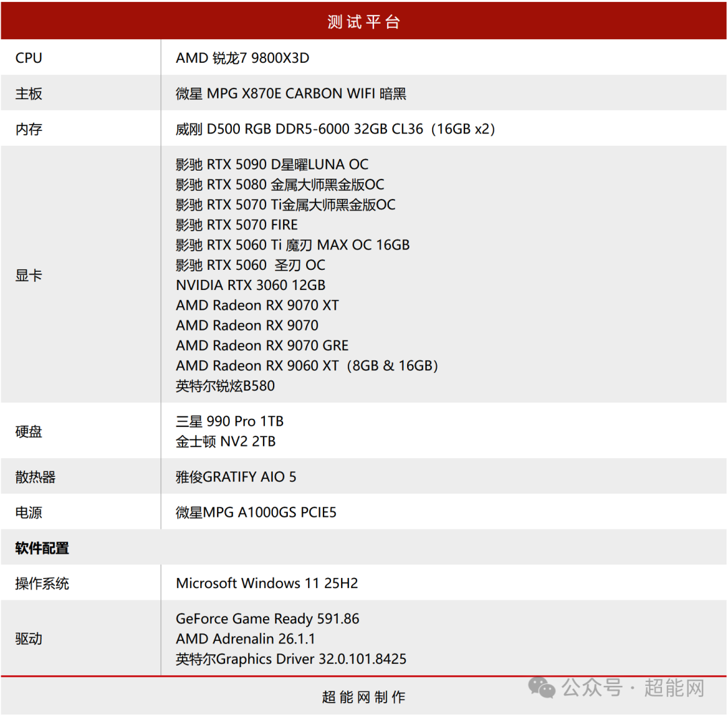Click the 超能网制作 footer text
The width and height of the screenshot is (728, 717).
click(x=364, y=698)
